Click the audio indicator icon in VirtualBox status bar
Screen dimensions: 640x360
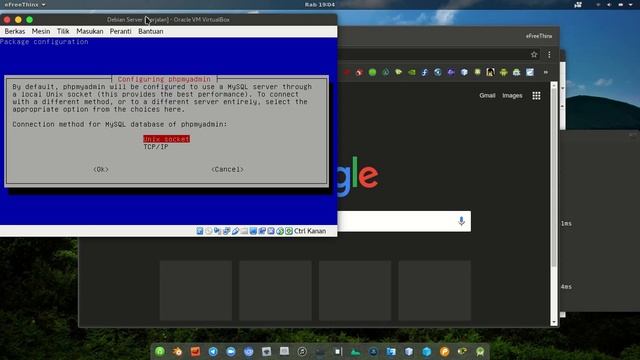pos(217,231)
